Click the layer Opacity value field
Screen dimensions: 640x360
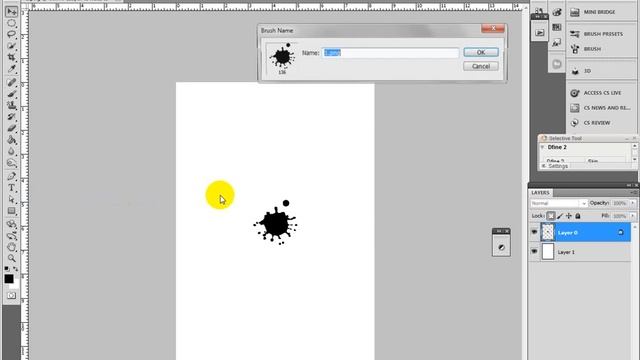tap(620, 203)
